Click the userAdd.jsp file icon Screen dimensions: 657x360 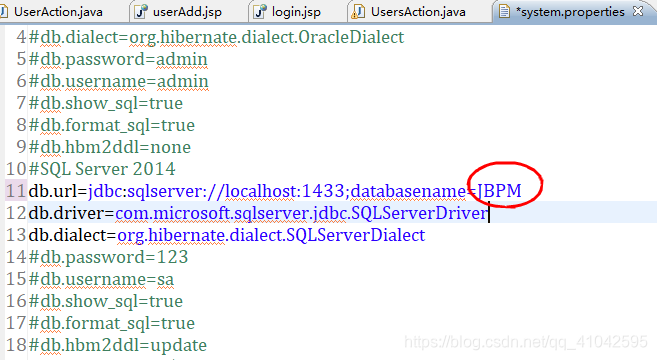[x=141, y=12]
